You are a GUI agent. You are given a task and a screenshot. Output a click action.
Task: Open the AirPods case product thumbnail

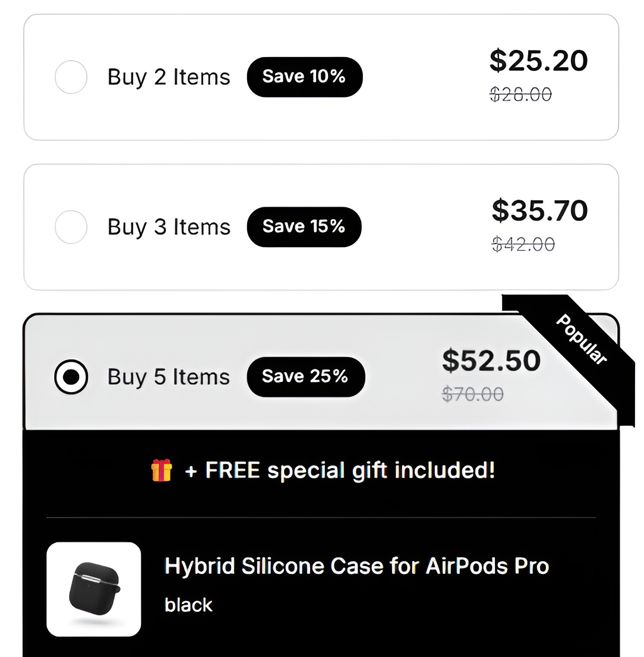94,589
